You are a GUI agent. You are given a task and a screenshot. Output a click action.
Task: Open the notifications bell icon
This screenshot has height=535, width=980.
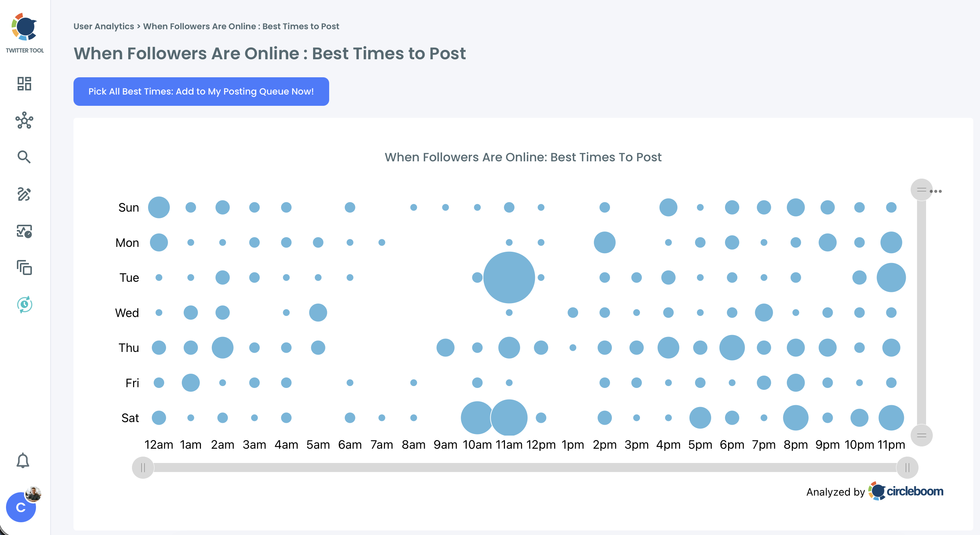23,460
